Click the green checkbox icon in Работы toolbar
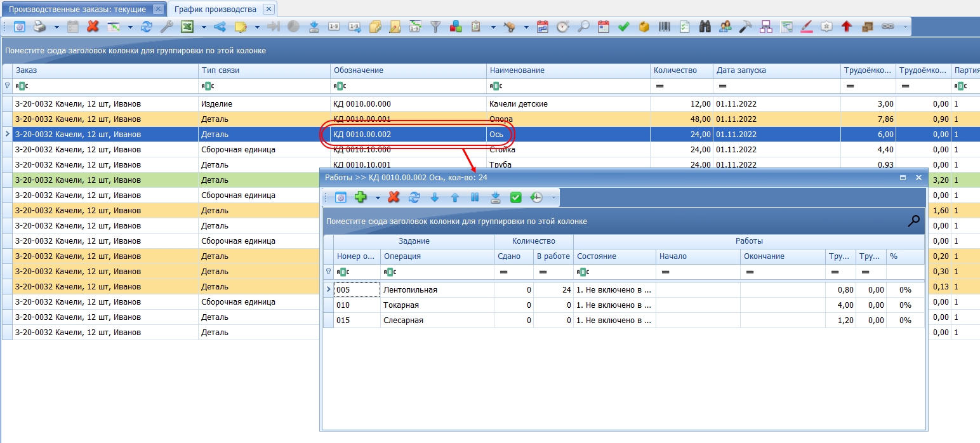The width and height of the screenshot is (980, 443). (x=516, y=197)
